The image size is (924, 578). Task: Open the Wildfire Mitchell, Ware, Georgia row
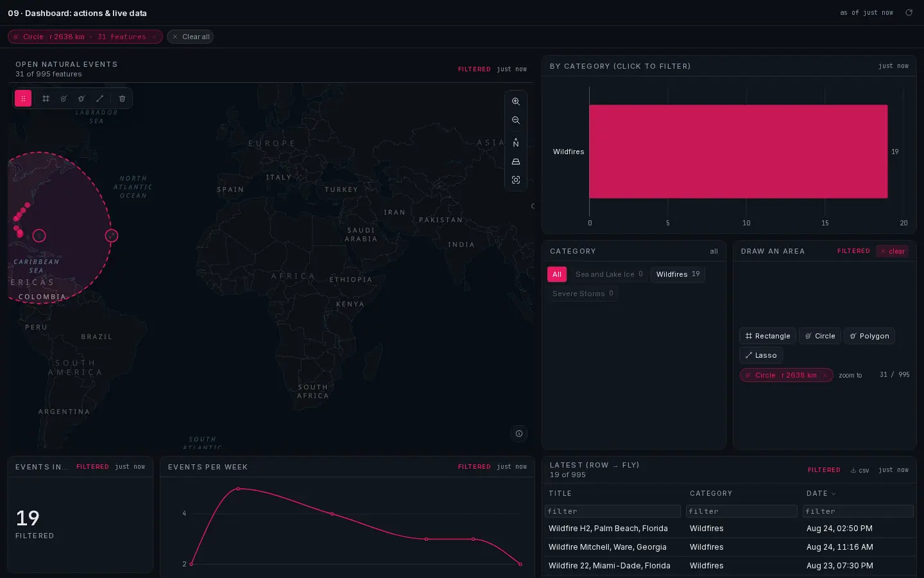click(x=729, y=547)
